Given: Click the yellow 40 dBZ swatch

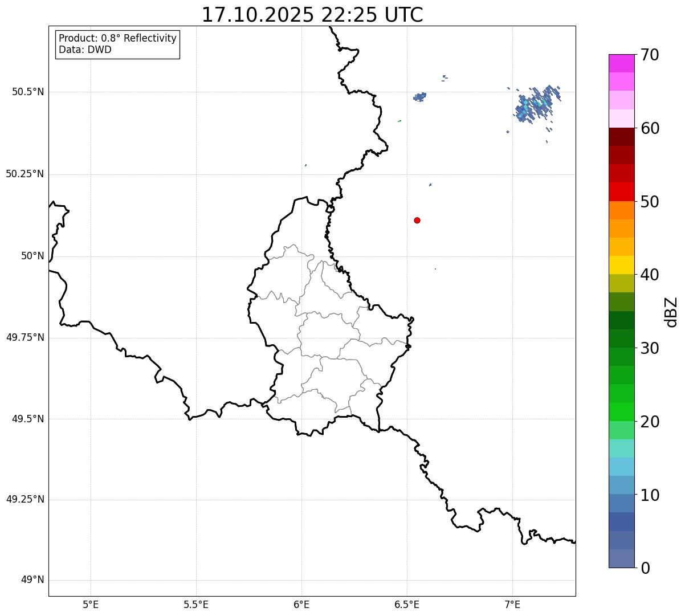Looking at the screenshot, I should click(x=621, y=266).
